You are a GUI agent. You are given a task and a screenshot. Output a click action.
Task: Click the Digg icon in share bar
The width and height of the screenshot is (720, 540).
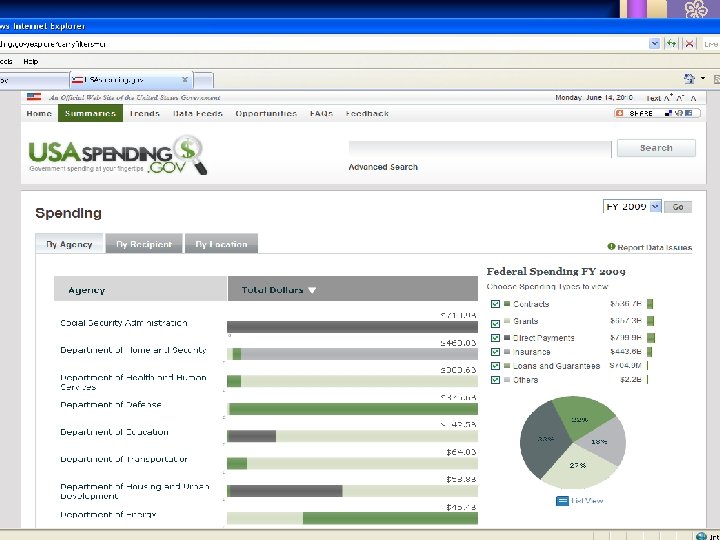(x=679, y=113)
